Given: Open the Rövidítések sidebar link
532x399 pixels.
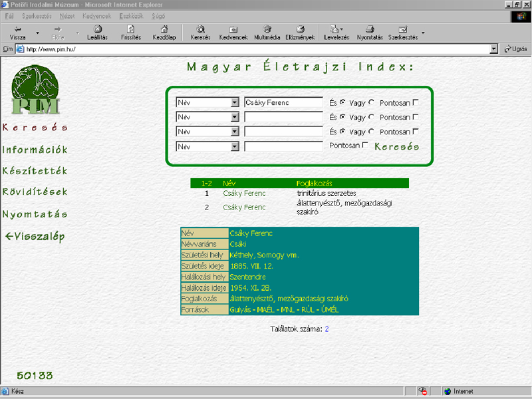Looking at the screenshot, I should 35,192.
